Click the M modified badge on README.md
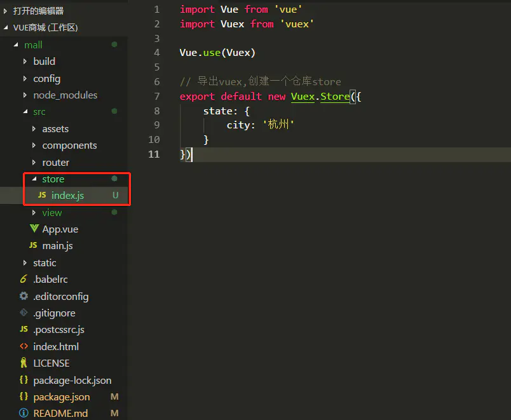 tap(114, 413)
